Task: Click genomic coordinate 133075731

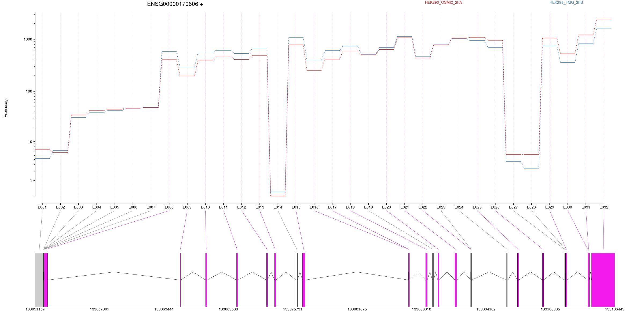Action: 293,309
